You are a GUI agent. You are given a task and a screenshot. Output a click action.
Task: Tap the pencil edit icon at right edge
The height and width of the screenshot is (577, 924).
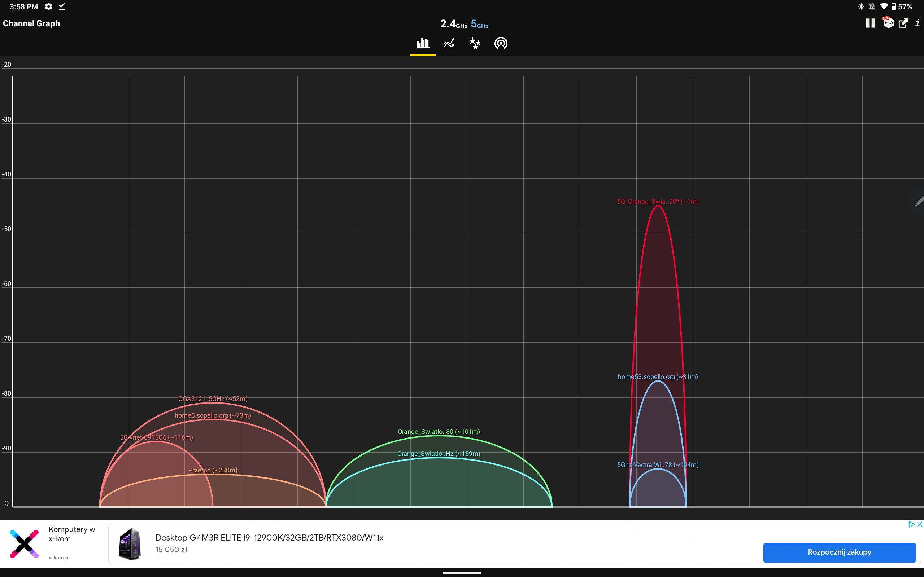tap(919, 201)
